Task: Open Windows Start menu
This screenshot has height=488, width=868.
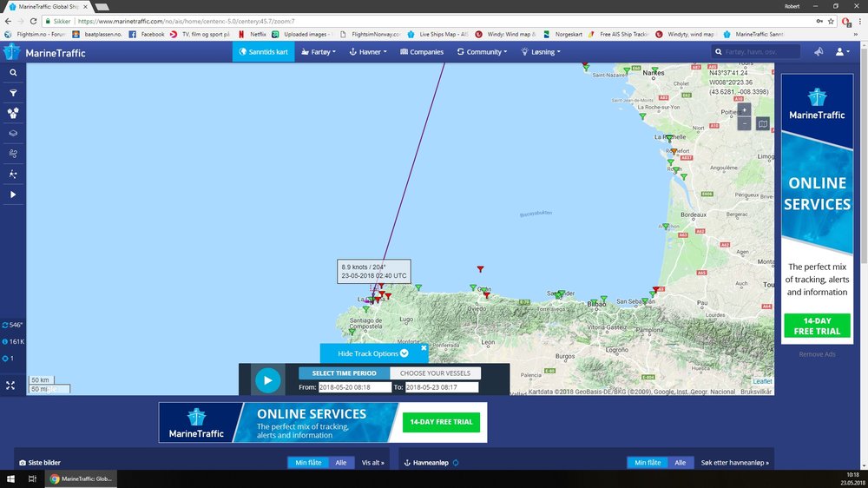Action: (x=10, y=478)
